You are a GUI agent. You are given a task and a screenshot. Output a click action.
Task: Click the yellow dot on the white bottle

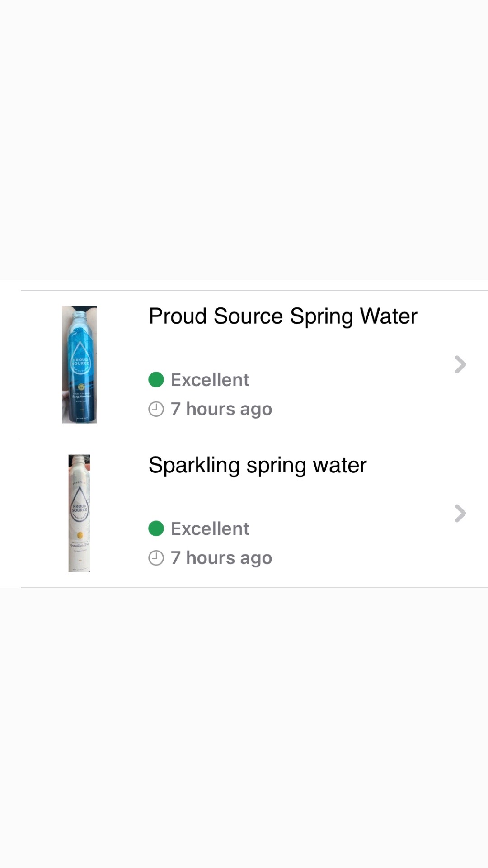tap(80, 535)
